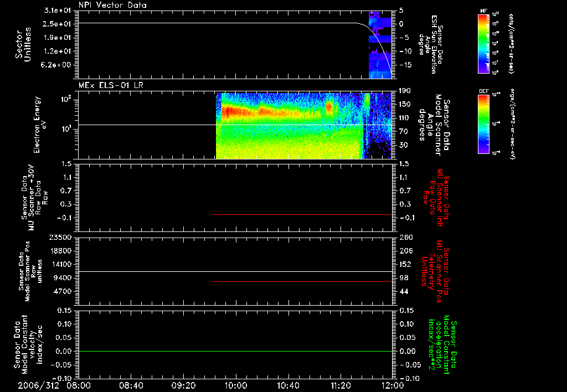Click the "-15" sun elevation tick label
This screenshot has width=567, height=392.
click(406, 65)
